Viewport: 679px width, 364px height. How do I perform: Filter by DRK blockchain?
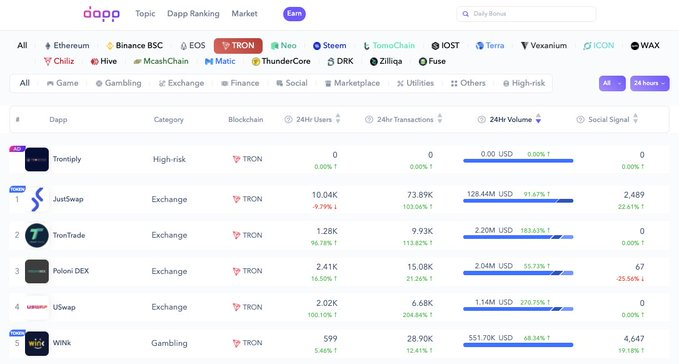pyautogui.click(x=340, y=61)
